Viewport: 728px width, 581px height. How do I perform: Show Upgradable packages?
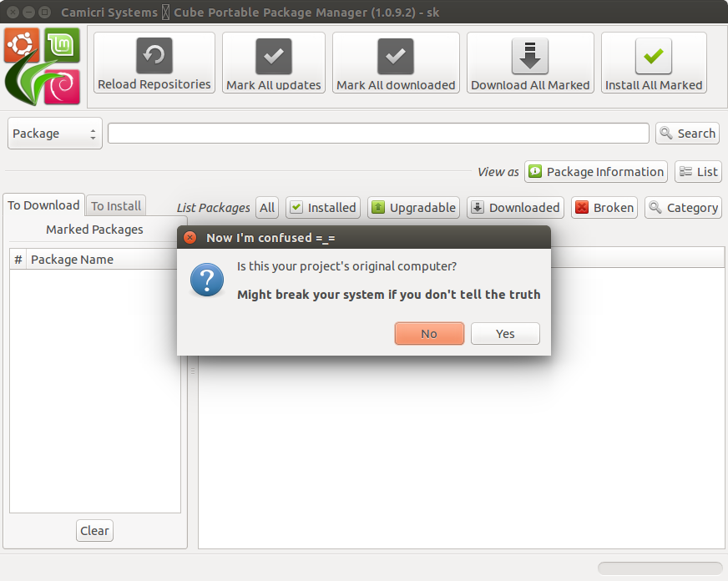(x=414, y=207)
